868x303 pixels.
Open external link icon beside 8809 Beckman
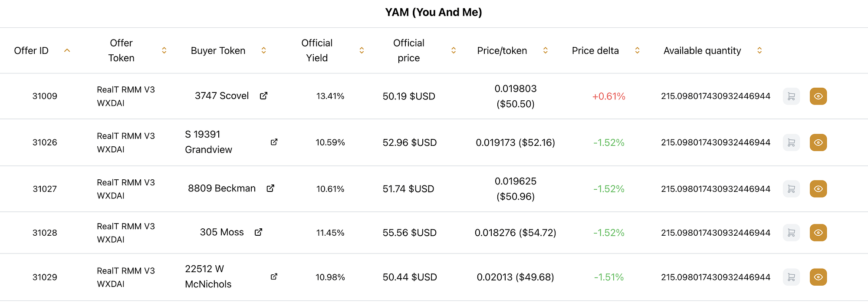[x=270, y=188]
